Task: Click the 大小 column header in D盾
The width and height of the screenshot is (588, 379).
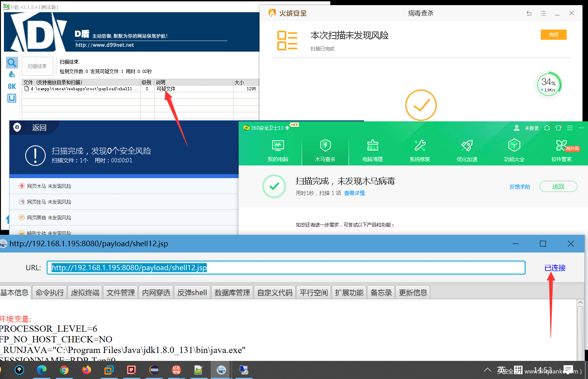Action: [246, 82]
